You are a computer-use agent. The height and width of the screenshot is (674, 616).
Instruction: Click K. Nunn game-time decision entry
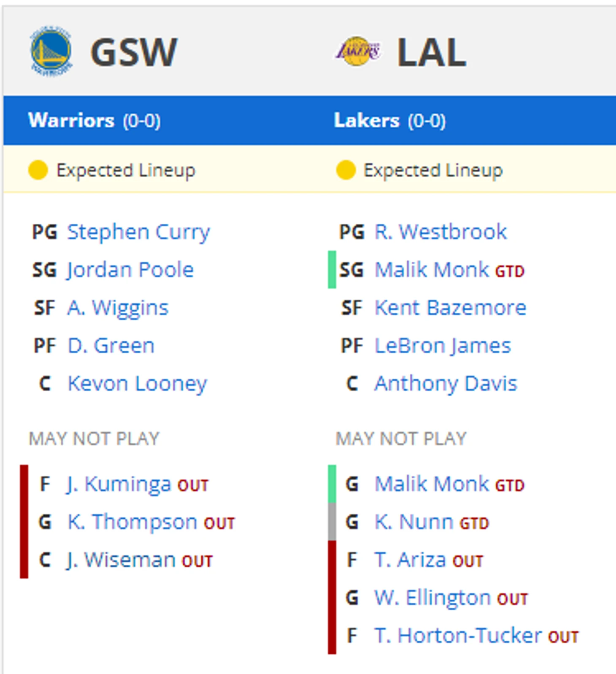tap(414, 522)
